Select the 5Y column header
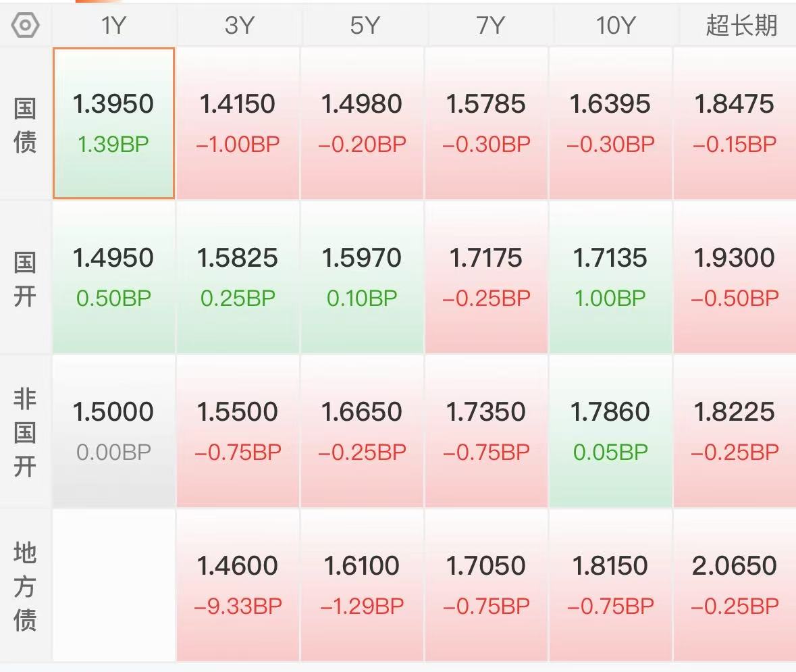The width and height of the screenshot is (796, 672). tap(364, 26)
